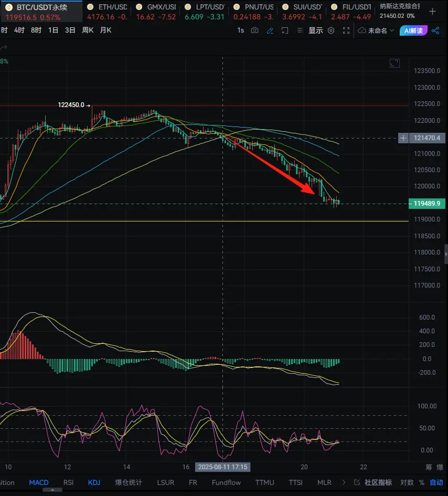Image resolution: width=448 pixels, height=496 pixels.
Task: Click the 筹 chip distribution button
Action: pos(429,467)
